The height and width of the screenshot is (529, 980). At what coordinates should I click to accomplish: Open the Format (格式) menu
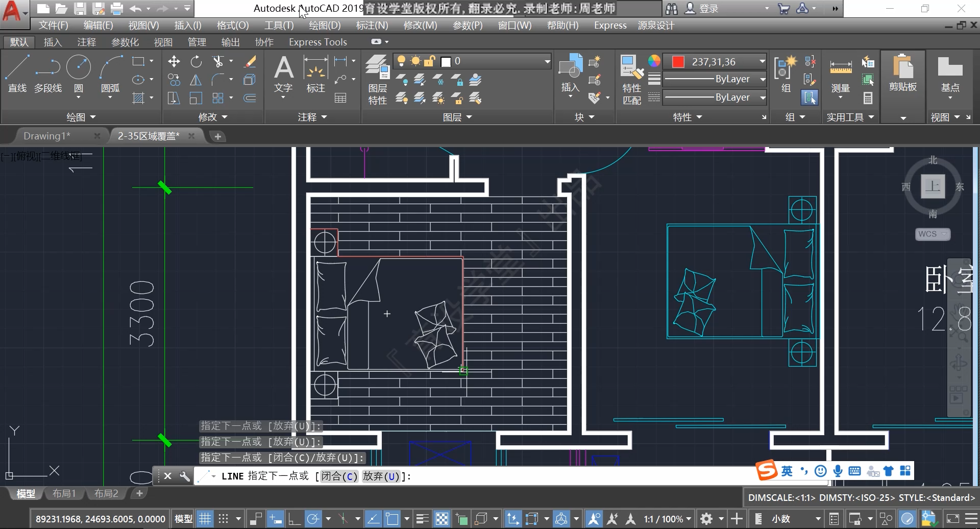[x=233, y=25]
